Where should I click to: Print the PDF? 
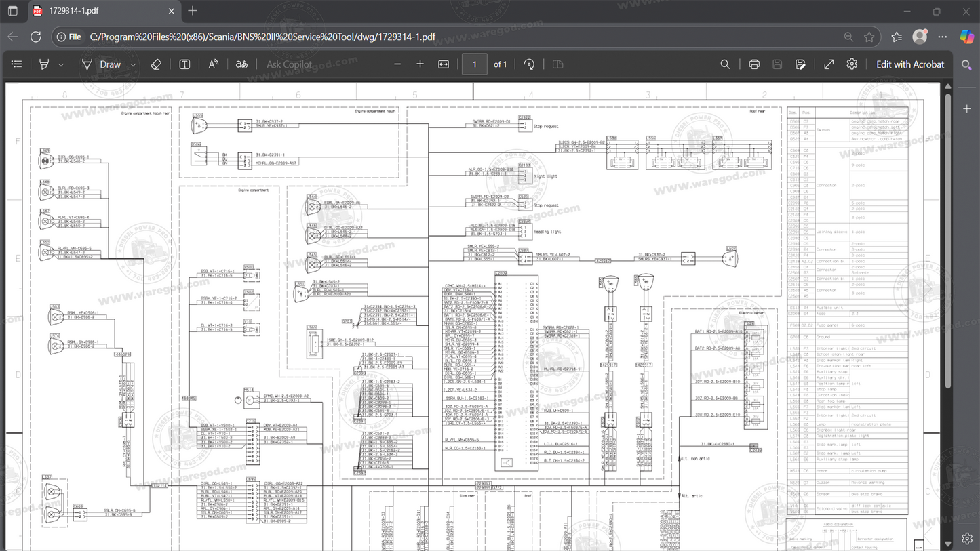(x=753, y=64)
